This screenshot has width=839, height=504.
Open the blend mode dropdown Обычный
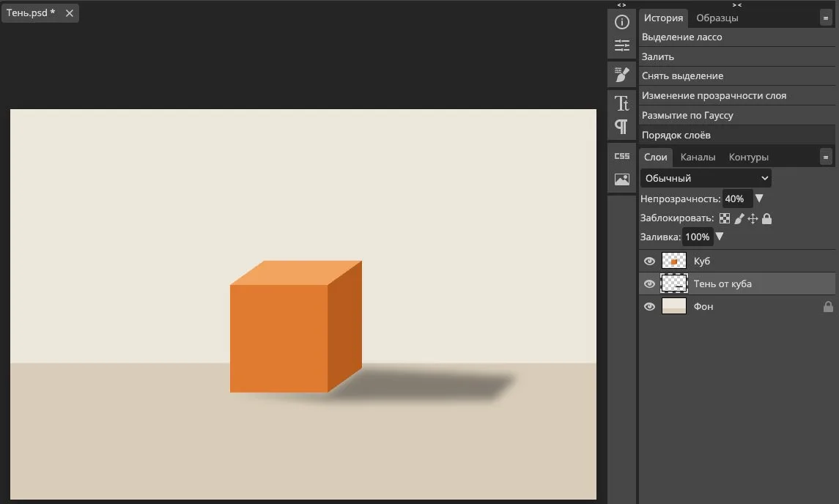tap(706, 178)
